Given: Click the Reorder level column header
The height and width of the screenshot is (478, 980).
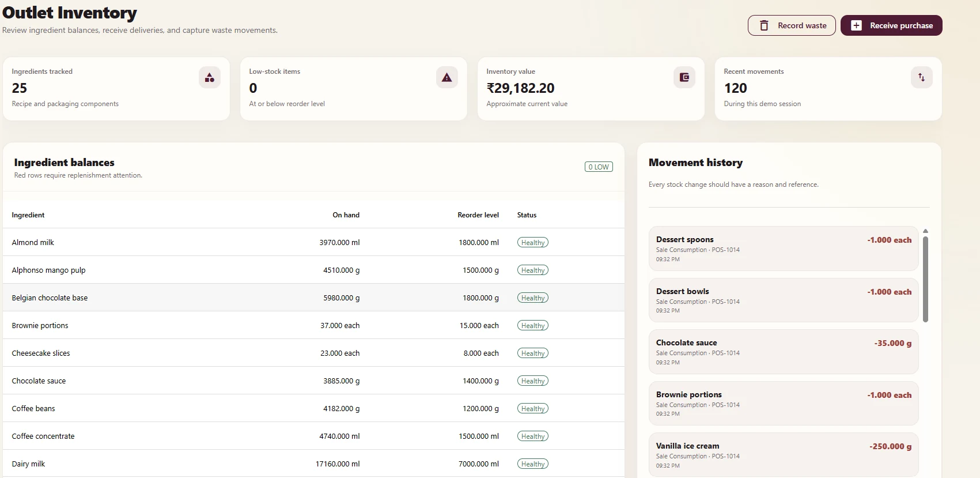Looking at the screenshot, I should click(478, 215).
